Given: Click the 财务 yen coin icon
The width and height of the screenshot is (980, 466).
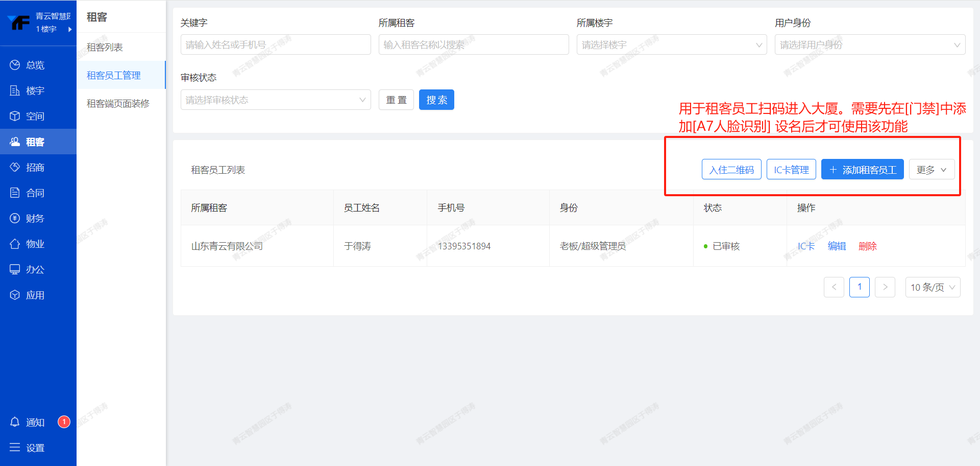Looking at the screenshot, I should [x=15, y=218].
